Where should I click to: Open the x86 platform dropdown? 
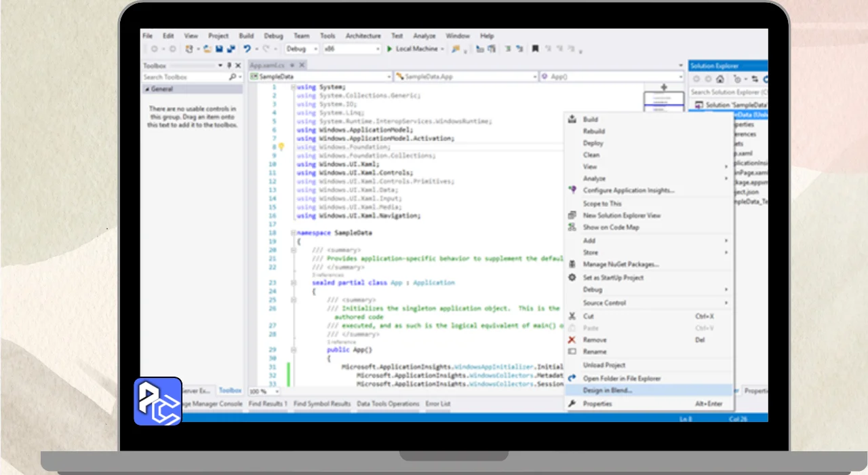pyautogui.click(x=351, y=49)
